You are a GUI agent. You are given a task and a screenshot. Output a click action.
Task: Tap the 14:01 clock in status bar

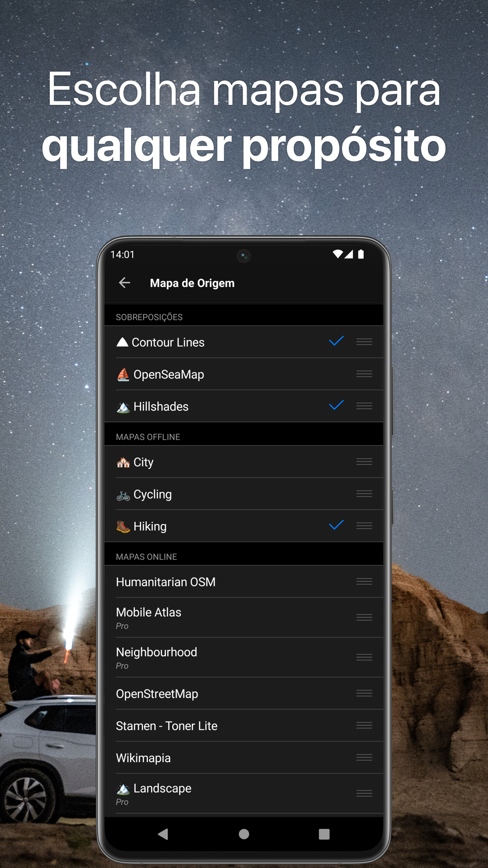coord(122,255)
